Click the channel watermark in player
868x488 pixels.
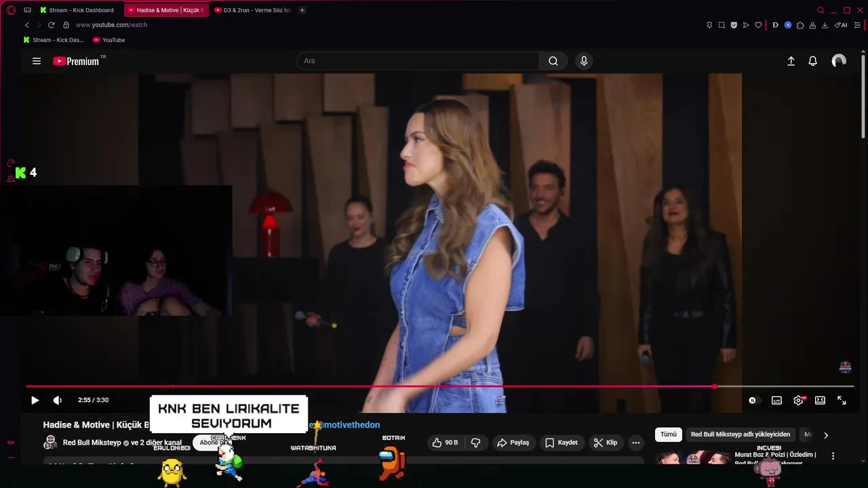(x=845, y=367)
